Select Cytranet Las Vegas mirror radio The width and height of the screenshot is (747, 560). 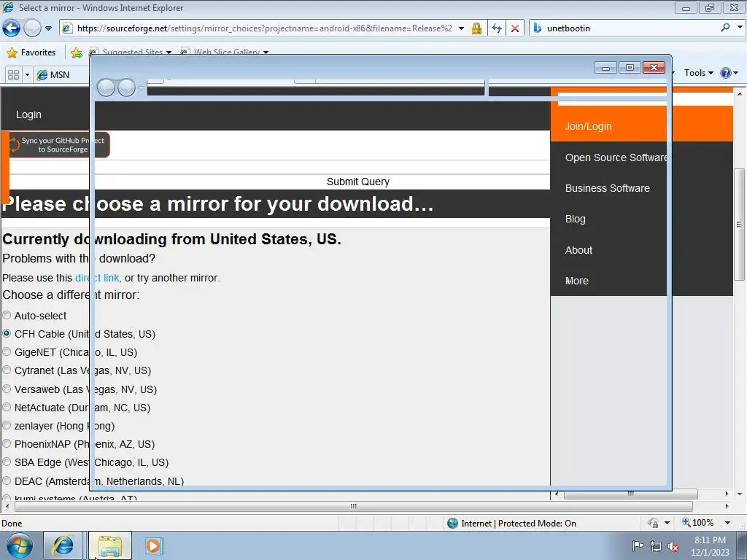coord(7,370)
